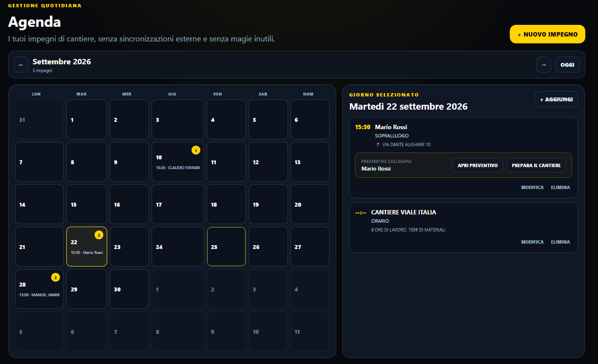Click '15:30 · Mario Rossi' event in calendar

pyautogui.click(x=87, y=252)
